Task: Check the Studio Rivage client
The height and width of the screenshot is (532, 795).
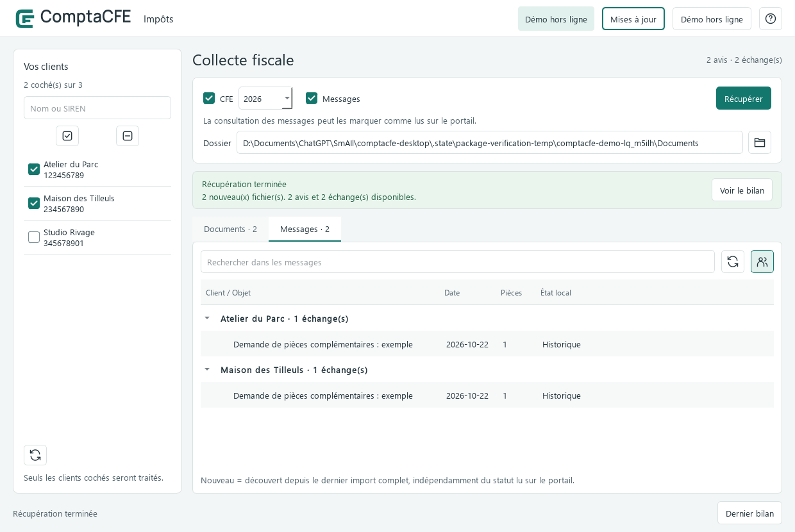Action: click(x=34, y=237)
